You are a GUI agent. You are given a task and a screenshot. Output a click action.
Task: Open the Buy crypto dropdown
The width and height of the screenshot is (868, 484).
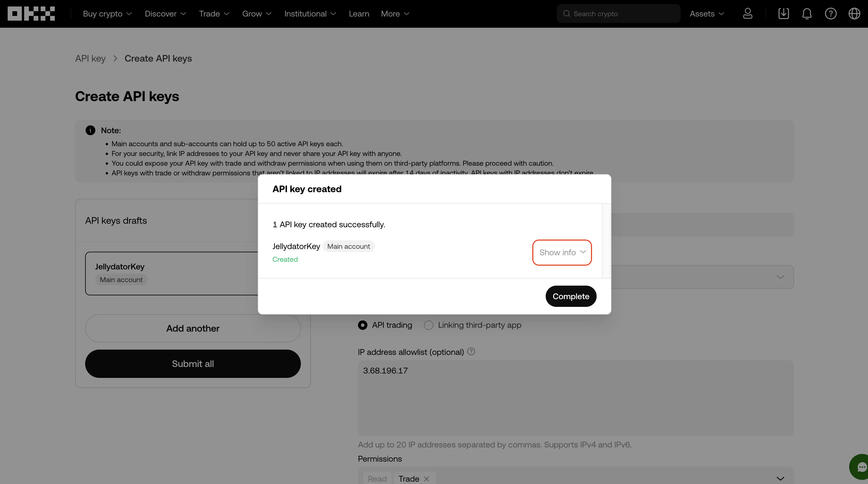tap(107, 14)
